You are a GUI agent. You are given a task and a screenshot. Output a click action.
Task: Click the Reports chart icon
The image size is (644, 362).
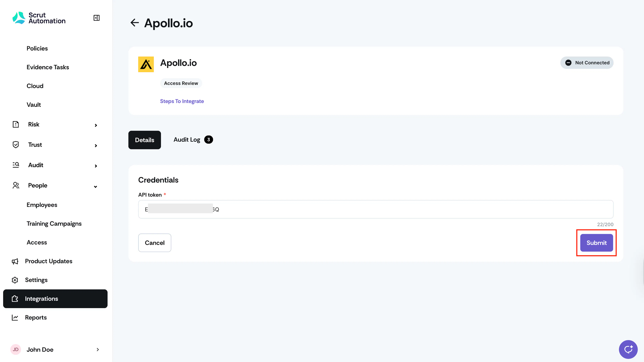point(15,318)
